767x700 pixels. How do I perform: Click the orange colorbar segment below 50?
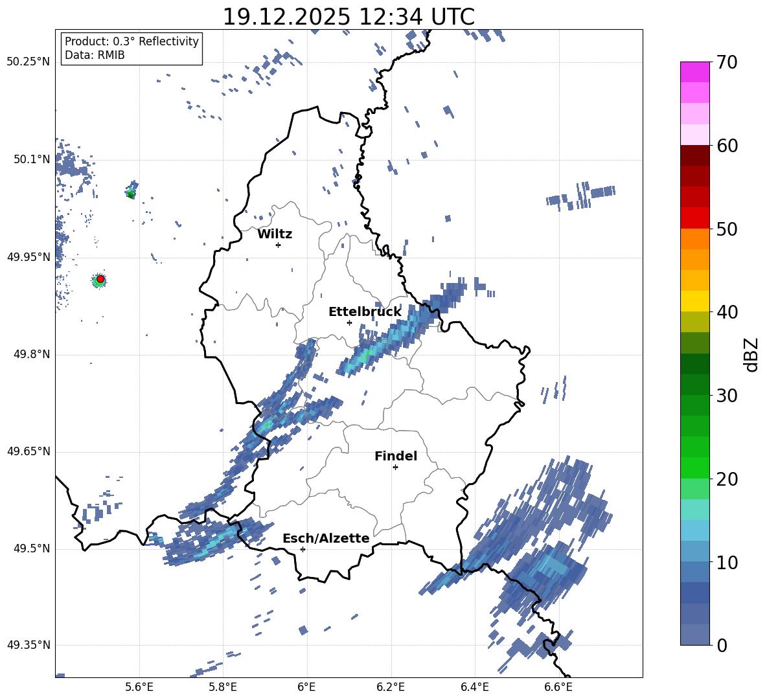pyautogui.click(x=694, y=238)
